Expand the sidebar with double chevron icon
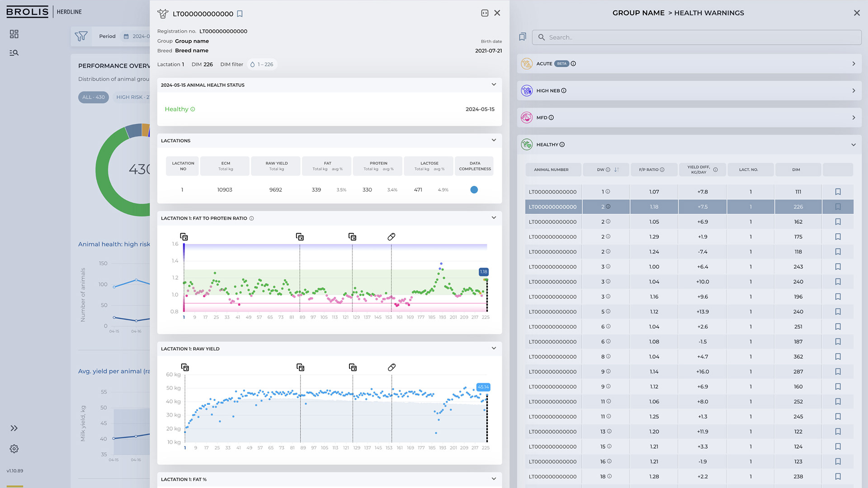The height and width of the screenshot is (488, 868). coord(14,428)
